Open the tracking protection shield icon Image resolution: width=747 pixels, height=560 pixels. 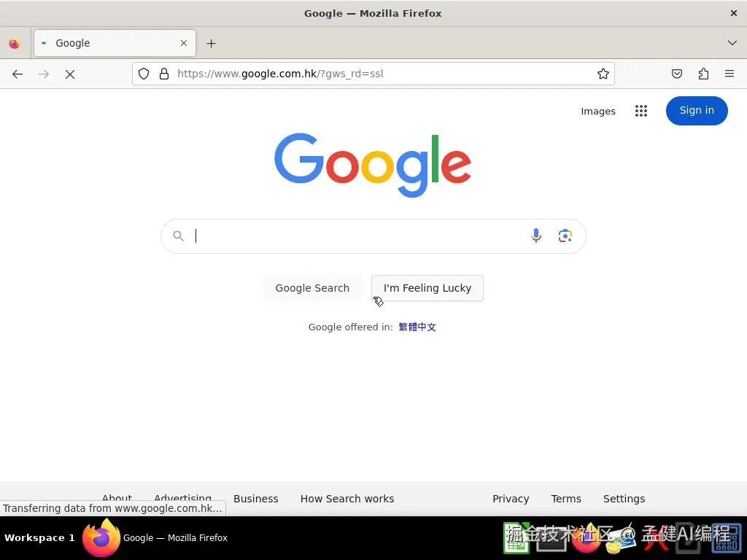[x=144, y=74]
